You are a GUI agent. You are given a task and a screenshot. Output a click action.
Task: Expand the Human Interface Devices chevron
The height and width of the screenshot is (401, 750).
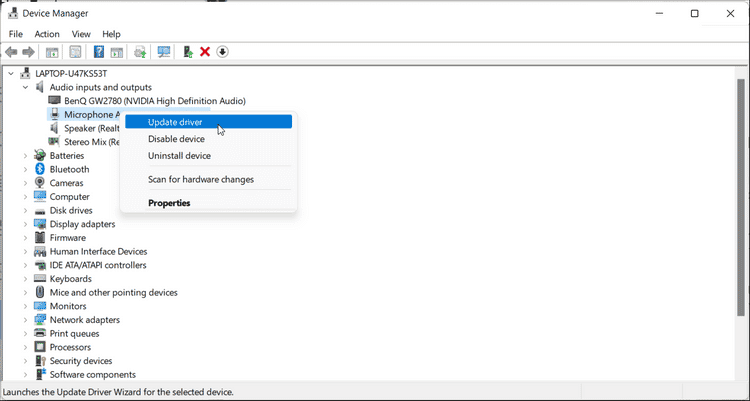(x=25, y=251)
